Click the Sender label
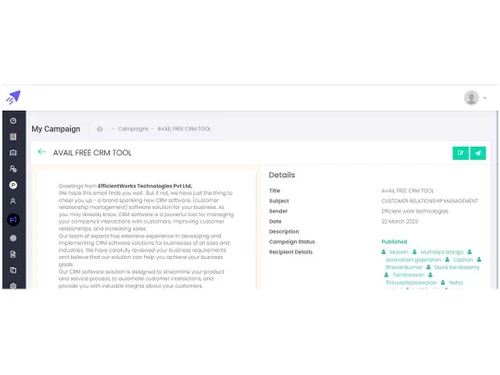This screenshot has width=500, height=375. pyautogui.click(x=278, y=211)
